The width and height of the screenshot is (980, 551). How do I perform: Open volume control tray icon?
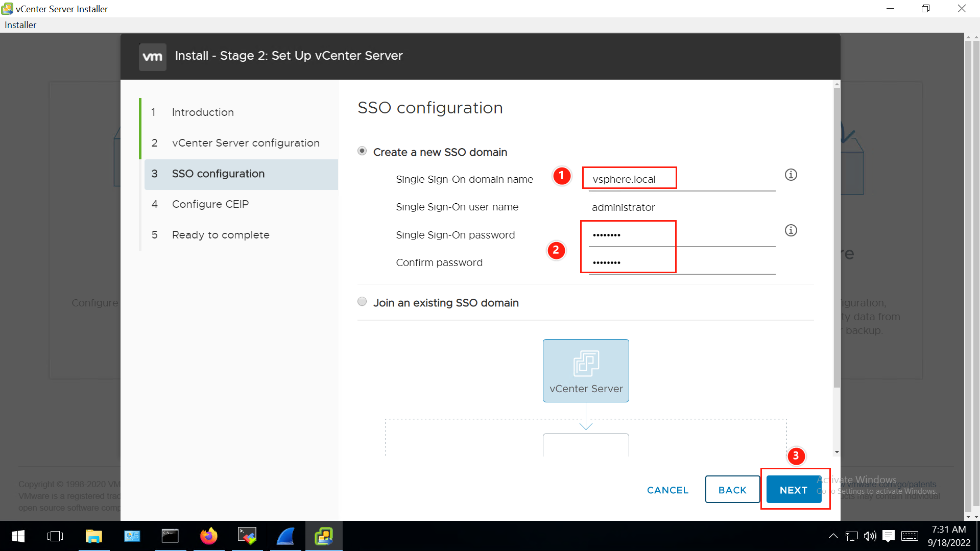[870, 536]
